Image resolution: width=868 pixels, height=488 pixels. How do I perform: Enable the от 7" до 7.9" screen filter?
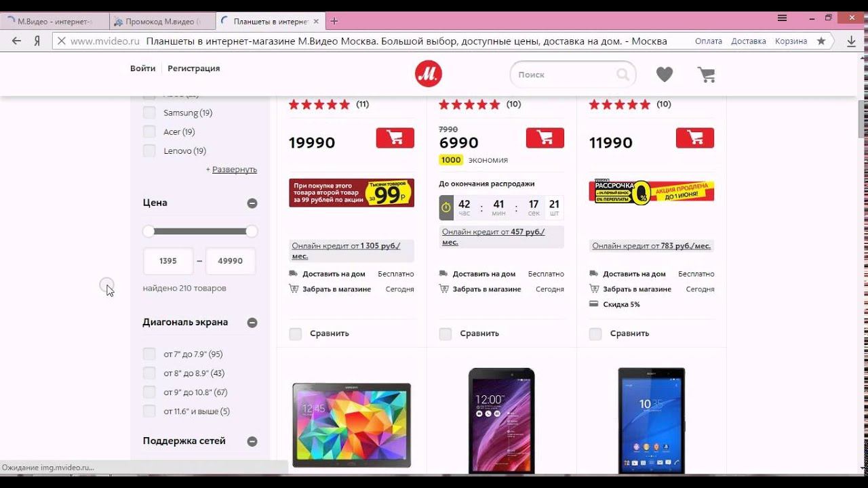click(149, 354)
